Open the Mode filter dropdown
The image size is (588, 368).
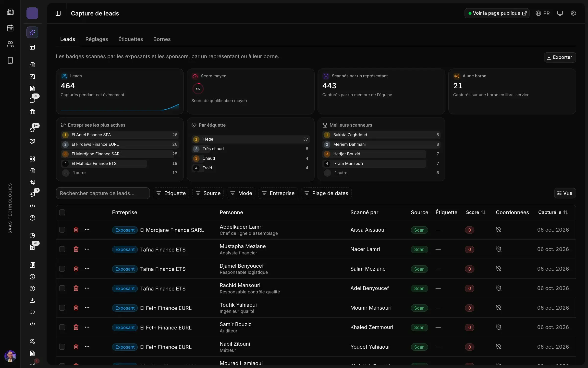[x=241, y=193]
